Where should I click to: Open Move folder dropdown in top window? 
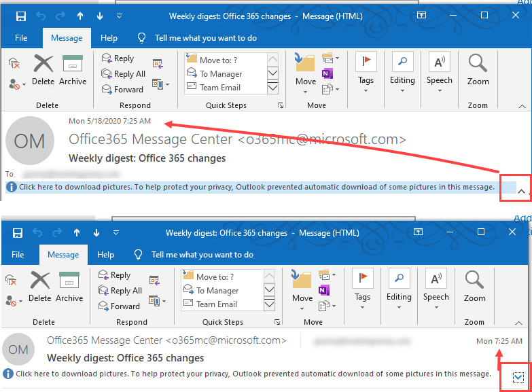(x=305, y=73)
